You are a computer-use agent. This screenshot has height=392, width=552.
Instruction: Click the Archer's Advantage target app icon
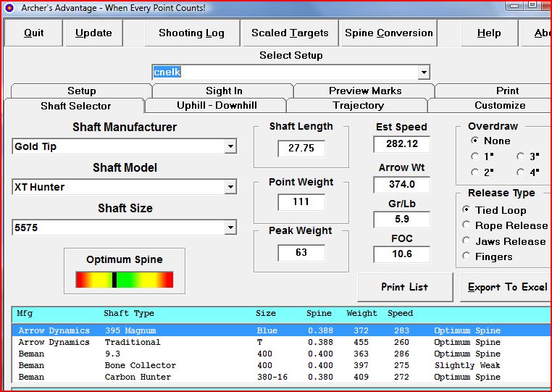point(9,8)
